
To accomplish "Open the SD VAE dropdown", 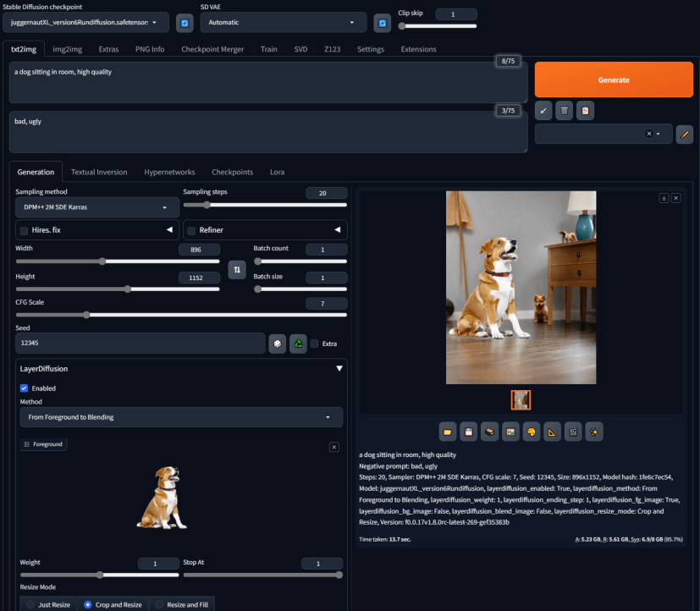I will pyautogui.click(x=283, y=22).
